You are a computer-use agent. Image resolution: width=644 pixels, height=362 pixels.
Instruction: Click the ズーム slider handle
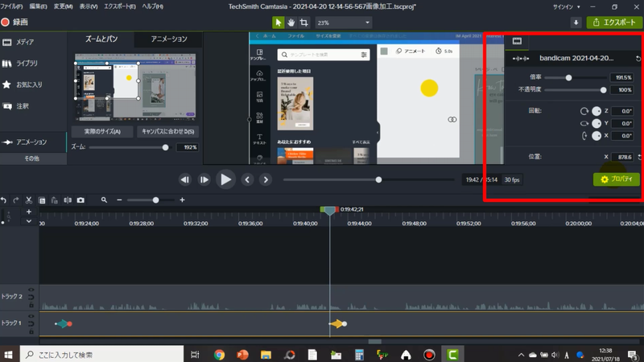[x=165, y=147]
